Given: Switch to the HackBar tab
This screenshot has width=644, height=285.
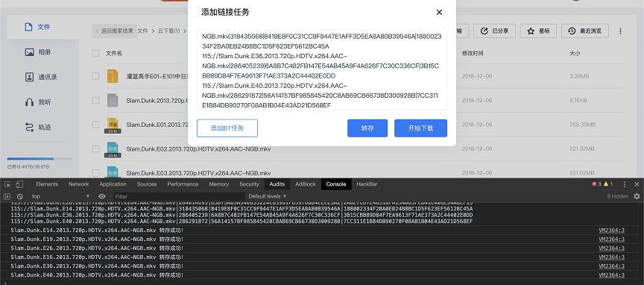Looking at the screenshot, I should click(x=367, y=184).
